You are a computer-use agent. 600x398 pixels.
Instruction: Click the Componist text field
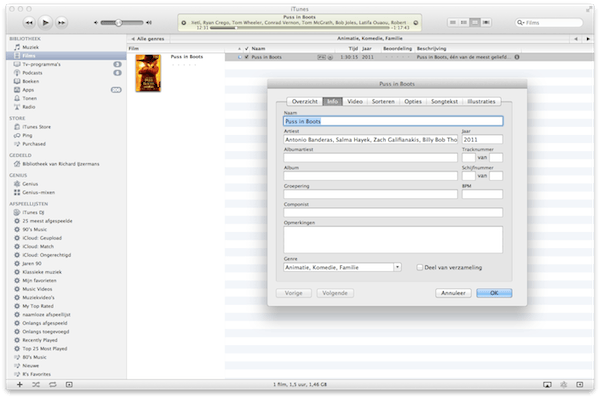(393, 212)
